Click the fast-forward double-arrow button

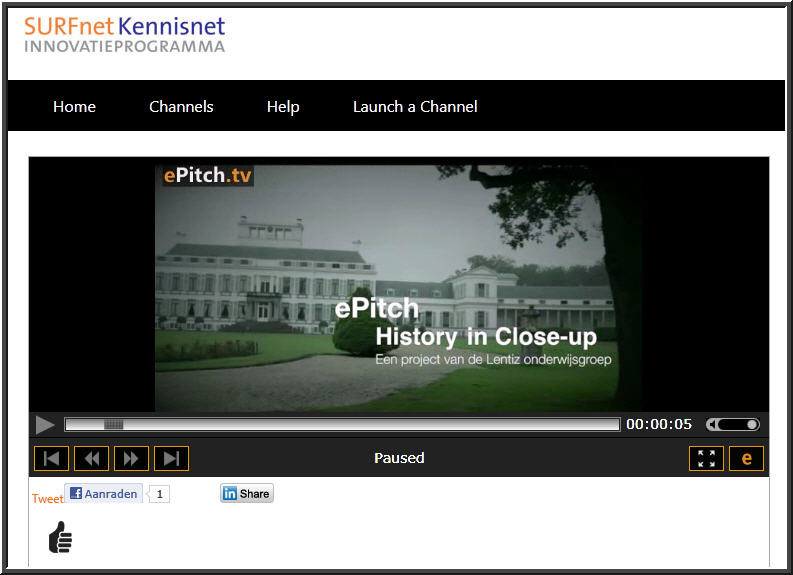[131, 459]
